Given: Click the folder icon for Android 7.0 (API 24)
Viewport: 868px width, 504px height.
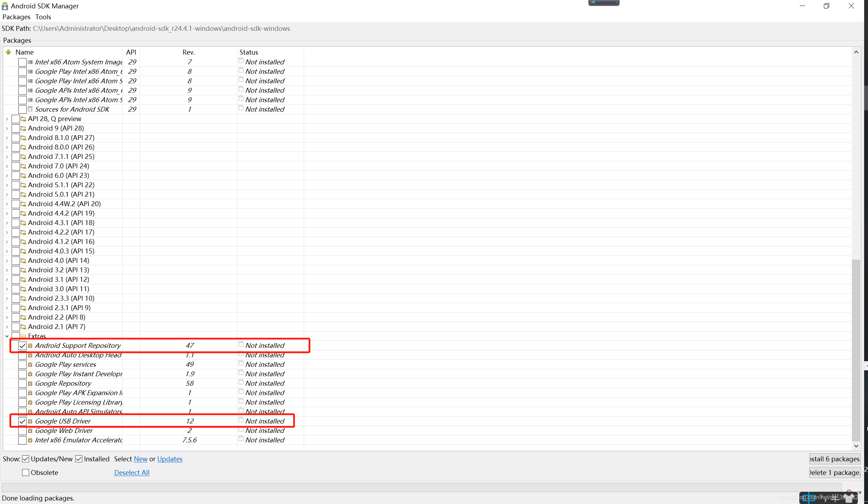Looking at the screenshot, I should (23, 166).
